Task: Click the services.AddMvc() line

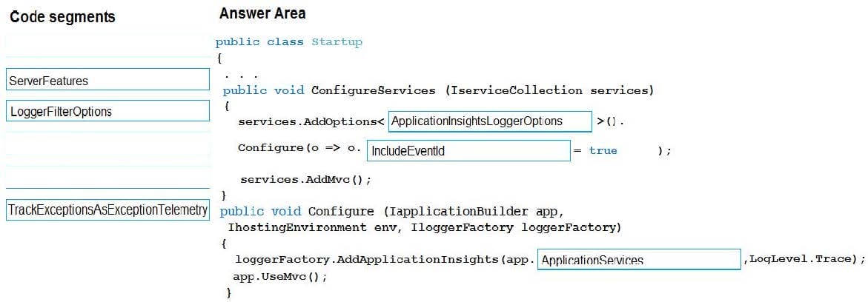Action: click(305, 179)
